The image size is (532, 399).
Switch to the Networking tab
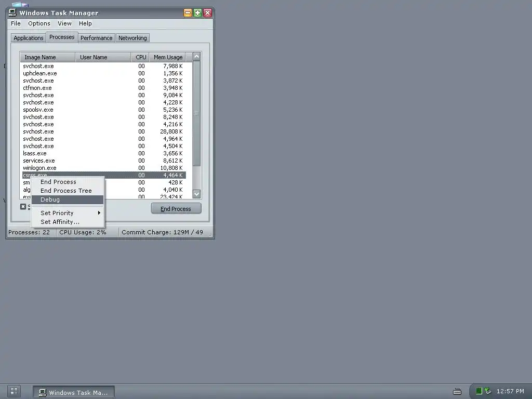click(132, 38)
